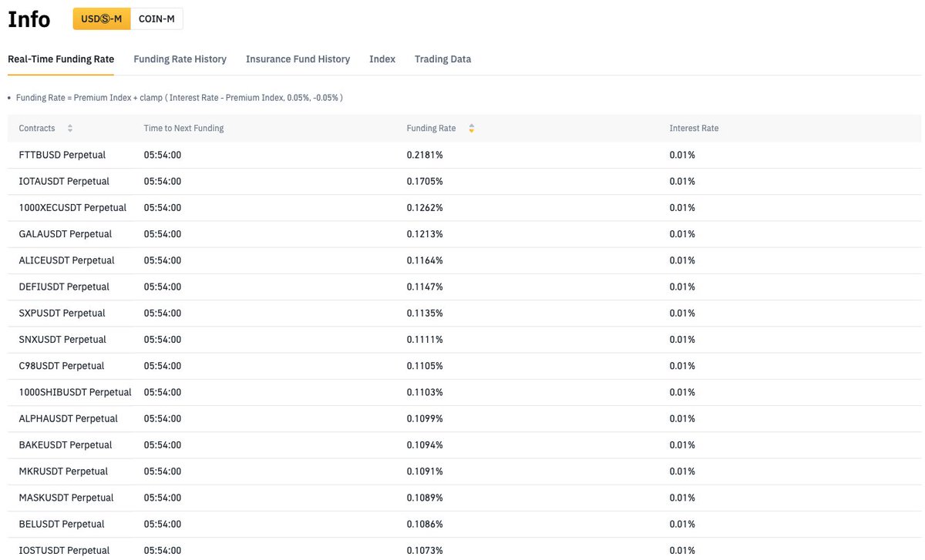Screen dimensions: 925x560
Task: Click the Funding Rate formula note
Action: pos(179,98)
